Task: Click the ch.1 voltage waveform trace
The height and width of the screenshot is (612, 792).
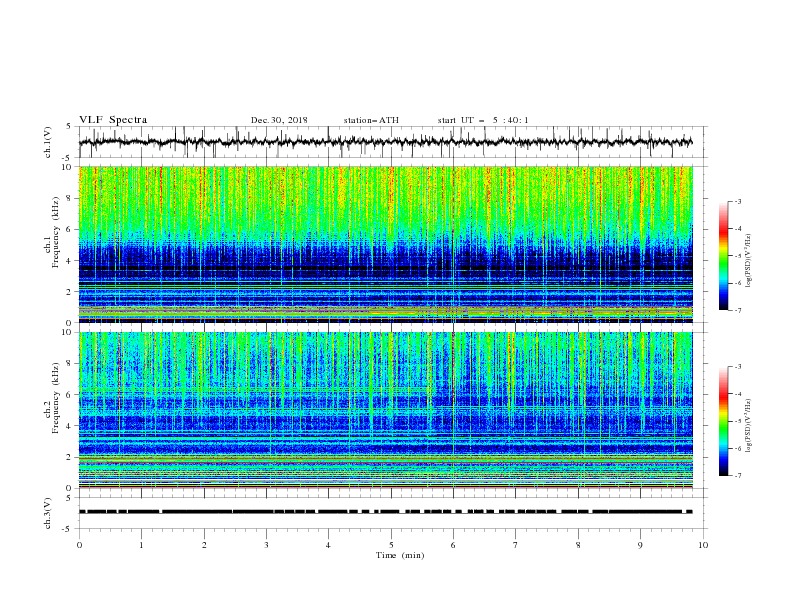Action: point(385,142)
